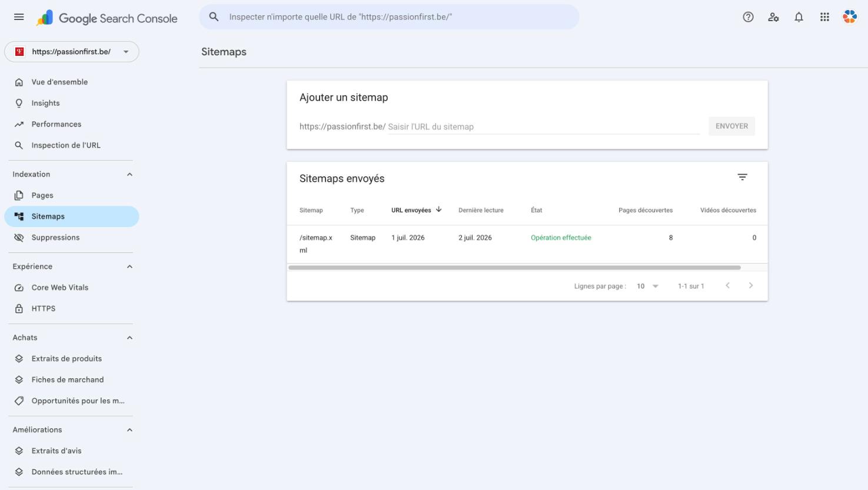This screenshot has height=490, width=868.
Task: Click the Core Web Vitals gauge icon
Action: pos(19,288)
